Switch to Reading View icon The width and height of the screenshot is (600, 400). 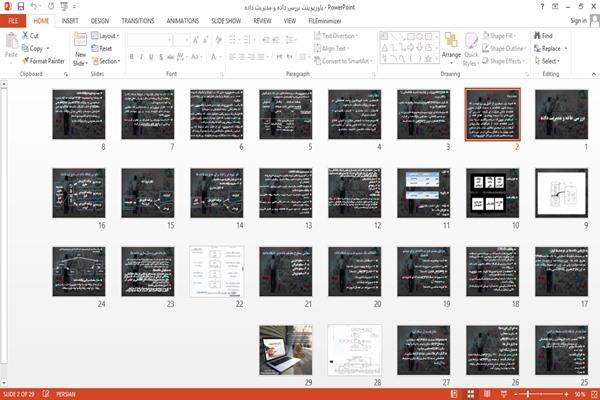(x=487, y=394)
